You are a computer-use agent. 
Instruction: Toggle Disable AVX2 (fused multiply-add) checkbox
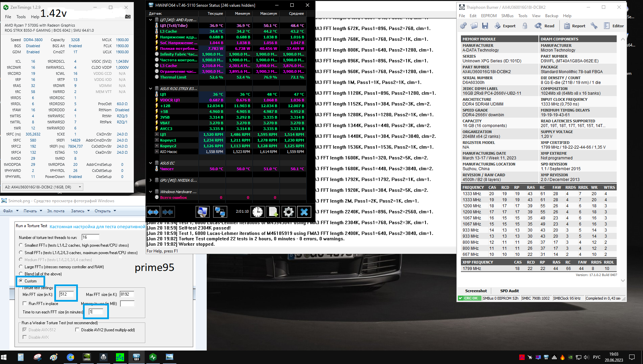tap(77, 330)
